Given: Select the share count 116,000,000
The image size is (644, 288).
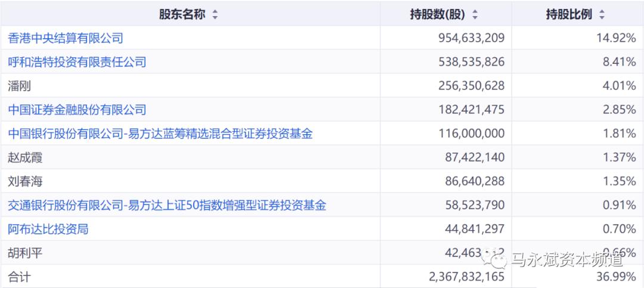Looking at the screenshot, I should coord(472,134).
